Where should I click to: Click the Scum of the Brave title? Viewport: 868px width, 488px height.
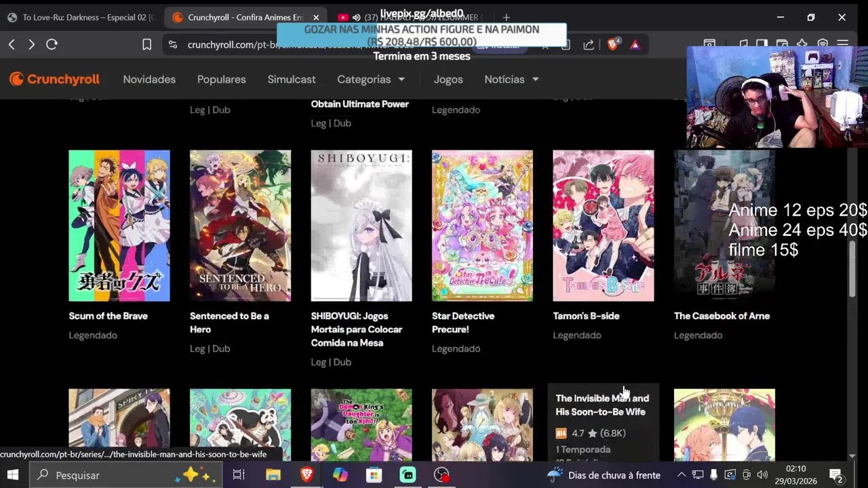coord(108,316)
